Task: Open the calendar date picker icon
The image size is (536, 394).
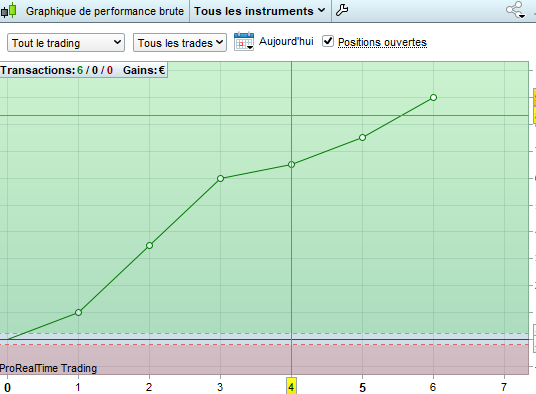Action: coord(244,41)
